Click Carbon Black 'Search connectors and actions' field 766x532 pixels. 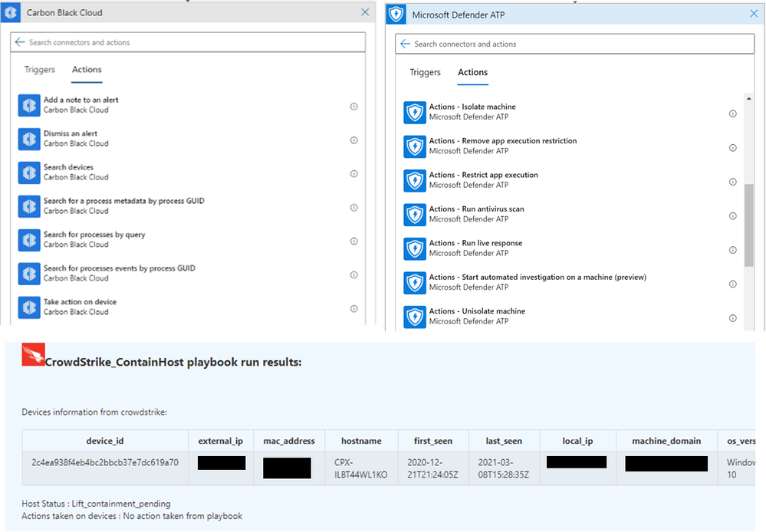coord(188,42)
